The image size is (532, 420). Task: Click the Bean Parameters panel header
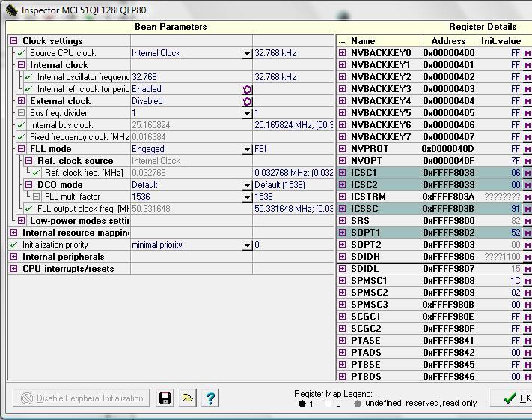[x=171, y=27]
